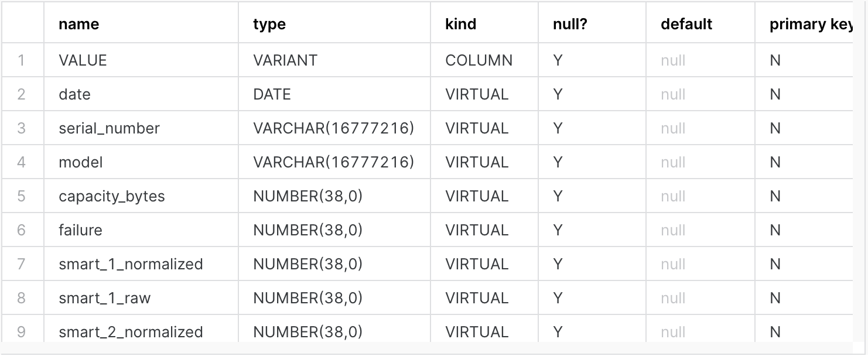Click the "kind" column header
This screenshot has width=868, height=356.
(x=484, y=25)
